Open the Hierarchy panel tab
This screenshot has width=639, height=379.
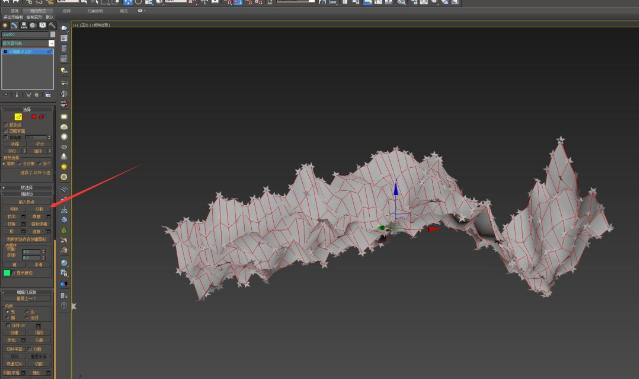24,25
